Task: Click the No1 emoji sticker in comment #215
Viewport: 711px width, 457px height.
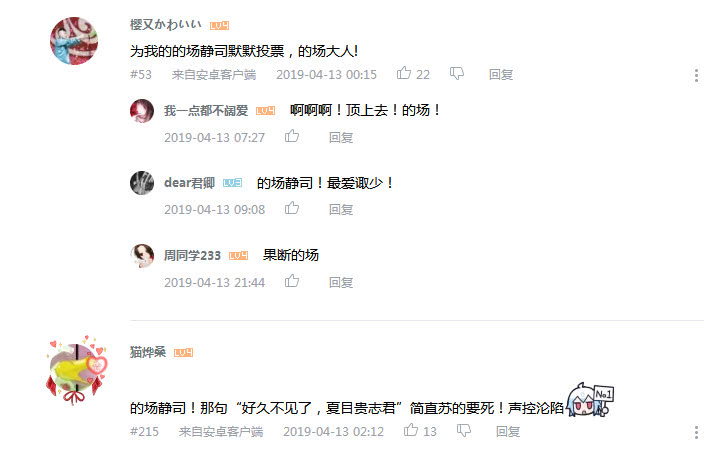Action: coord(590,400)
